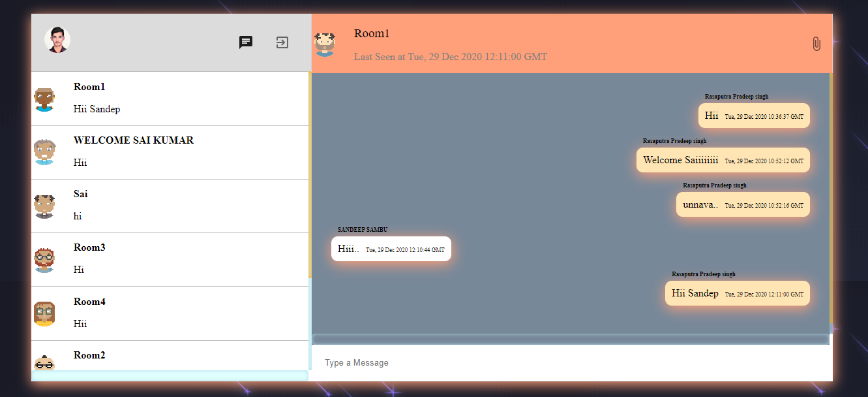Click the attachment paperclip icon
The height and width of the screenshot is (397, 868).
click(x=816, y=44)
